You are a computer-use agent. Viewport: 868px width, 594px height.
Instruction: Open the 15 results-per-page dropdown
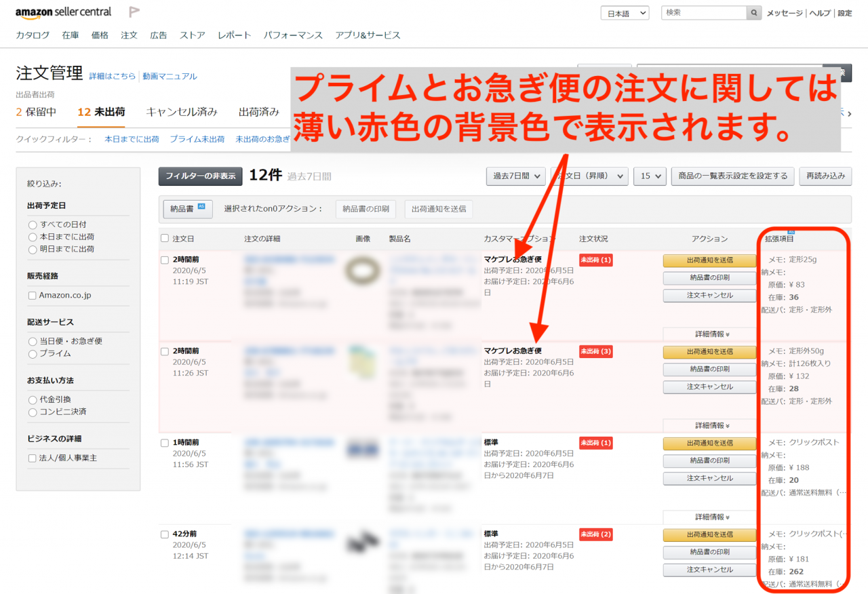(650, 176)
